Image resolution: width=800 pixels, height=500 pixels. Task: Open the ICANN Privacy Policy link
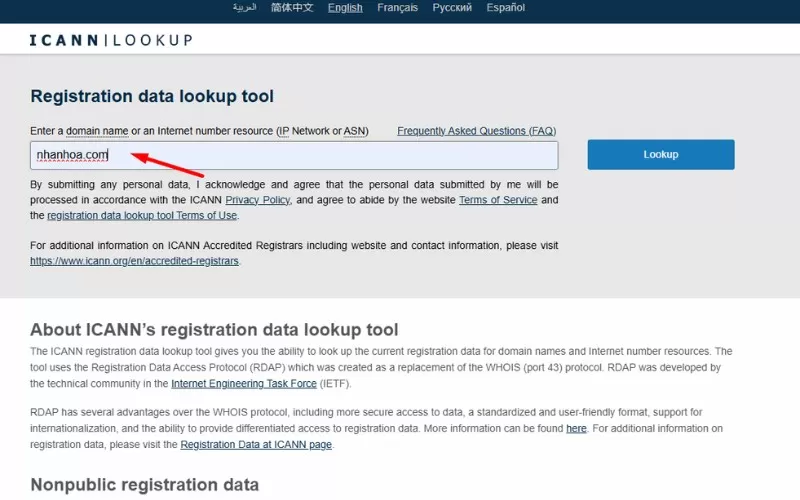pos(258,200)
